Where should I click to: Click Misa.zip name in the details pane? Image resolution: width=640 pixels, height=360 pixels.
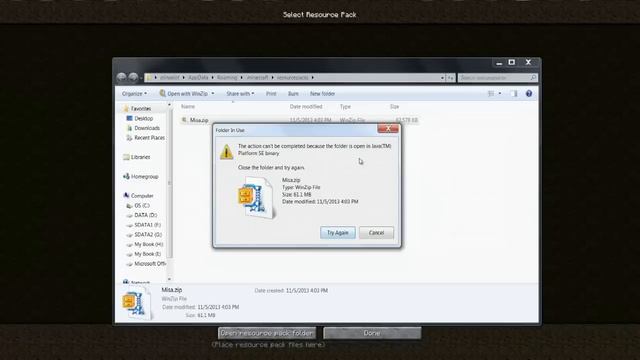pyautogui.click(x=172, y=290)
